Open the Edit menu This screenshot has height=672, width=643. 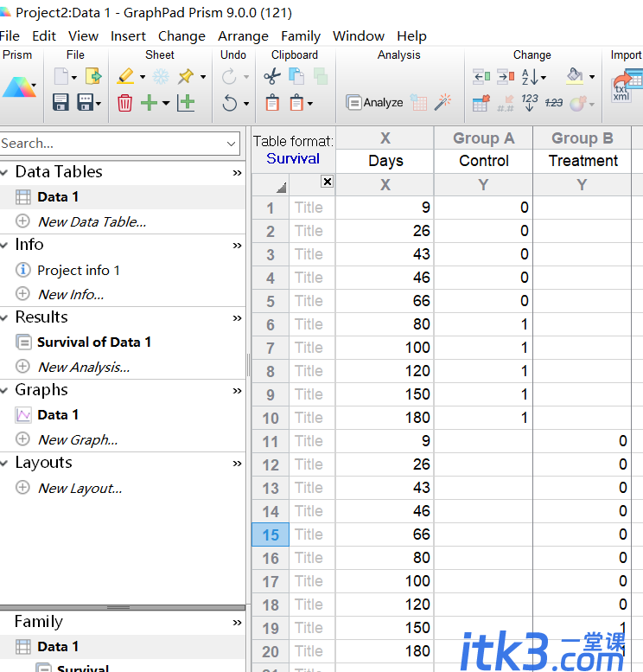[x=44, y=36]
